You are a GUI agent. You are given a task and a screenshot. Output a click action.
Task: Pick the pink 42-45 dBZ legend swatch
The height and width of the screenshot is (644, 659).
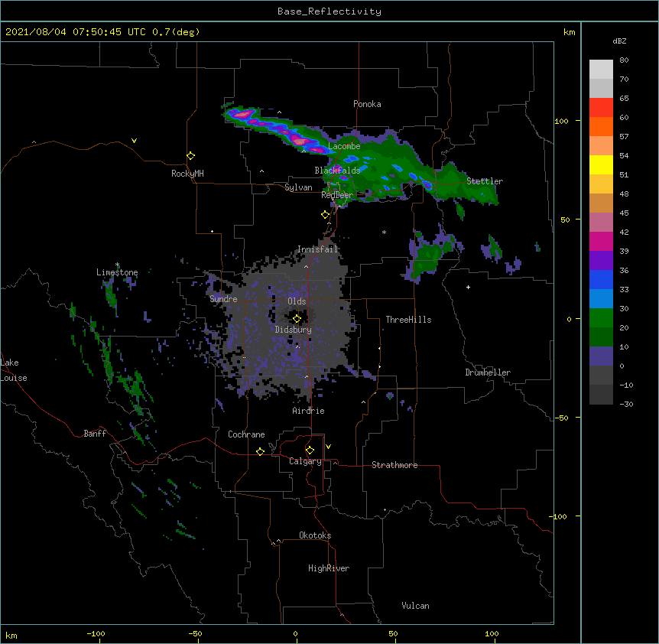601,222
